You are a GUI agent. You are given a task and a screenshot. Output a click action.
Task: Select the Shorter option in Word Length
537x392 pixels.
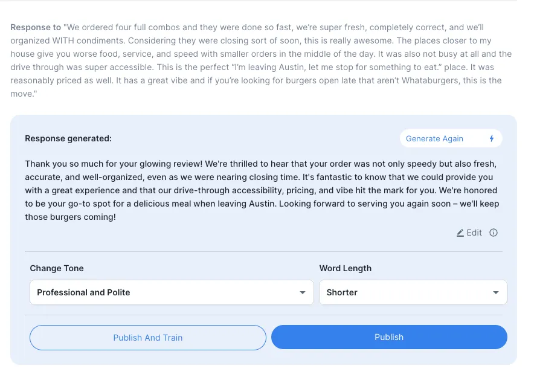413,292
